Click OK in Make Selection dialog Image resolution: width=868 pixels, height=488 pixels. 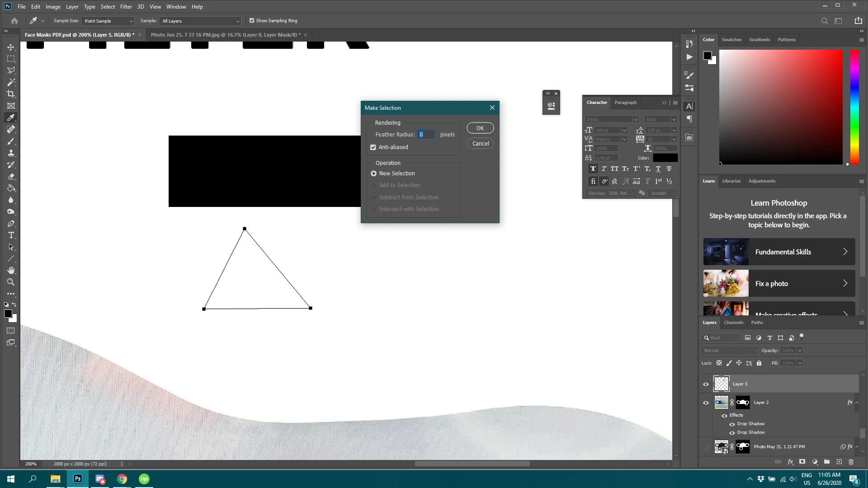480,128
